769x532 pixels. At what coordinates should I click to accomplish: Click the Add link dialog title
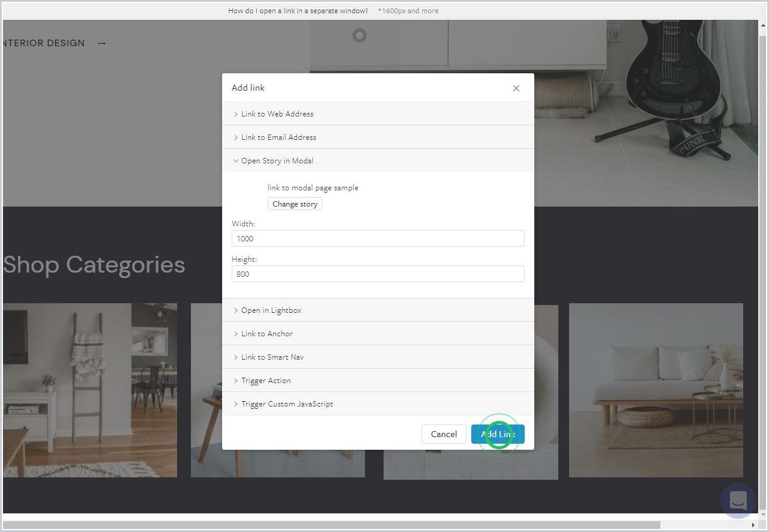pyautogui.click(x=248, y=88)
